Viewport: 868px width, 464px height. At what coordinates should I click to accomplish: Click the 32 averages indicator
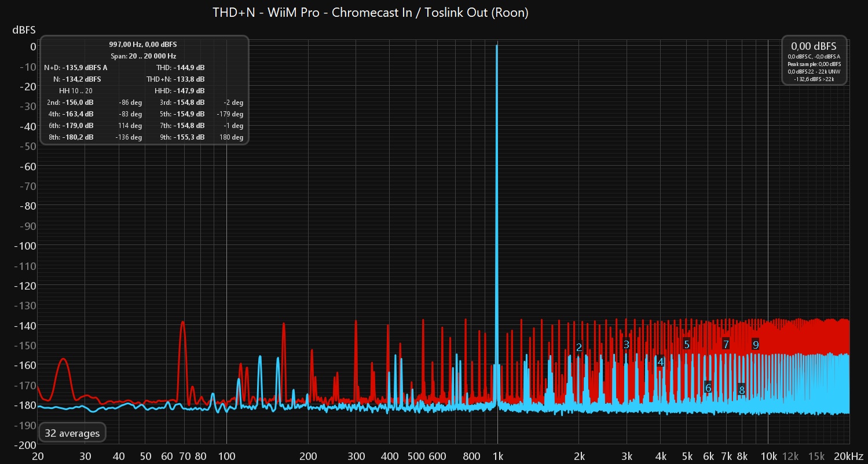click(72, 433)
